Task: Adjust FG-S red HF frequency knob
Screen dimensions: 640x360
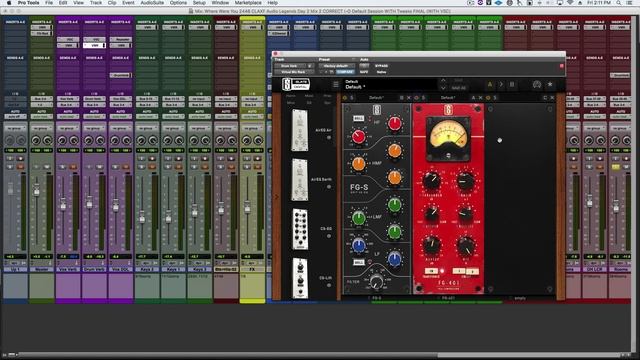Action: tap(358, 137)
